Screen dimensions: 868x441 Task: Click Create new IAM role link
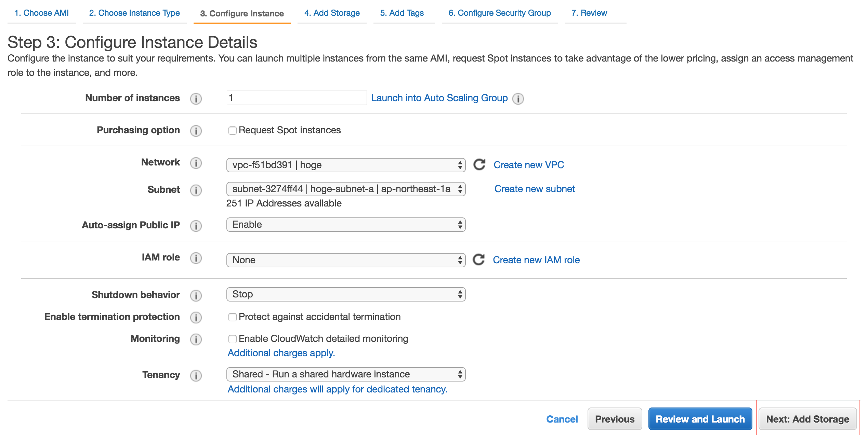(x=536, y=260)
